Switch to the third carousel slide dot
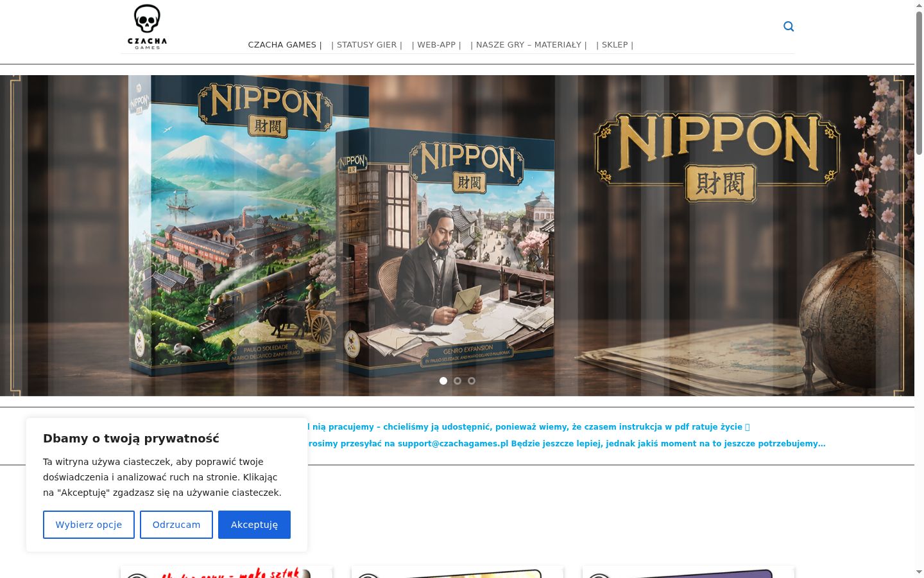The width and height of the screenshot is (924, 578). (x=472, y=381)
